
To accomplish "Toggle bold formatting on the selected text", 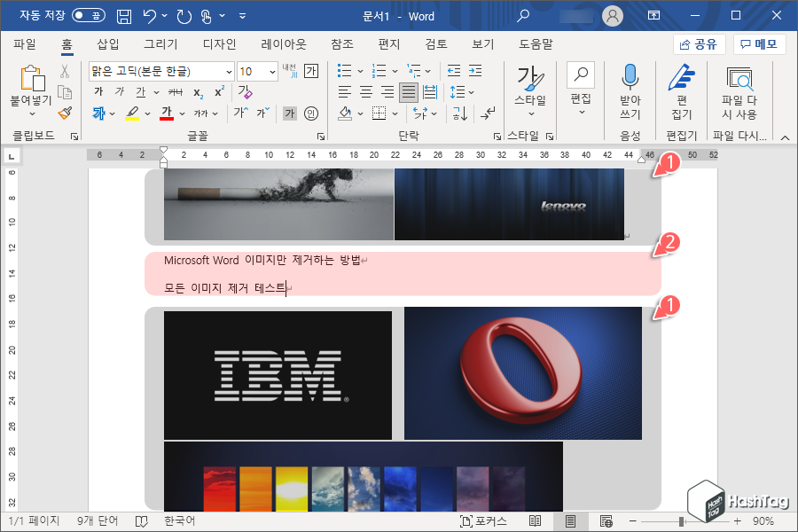I will [x=98, y=91].
